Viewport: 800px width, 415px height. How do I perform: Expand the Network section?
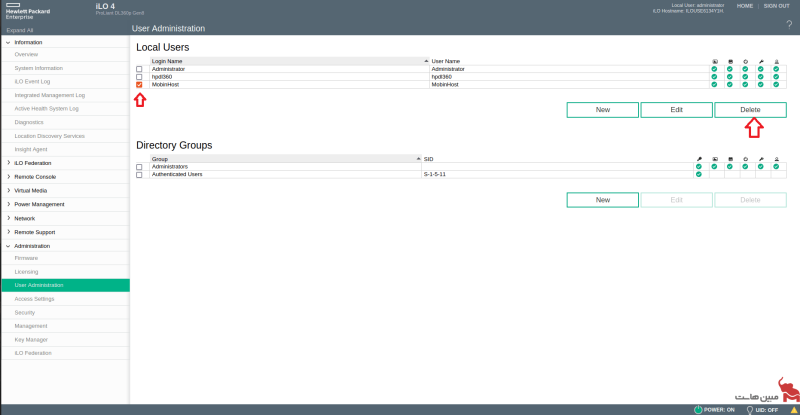(x=8, y=218)
